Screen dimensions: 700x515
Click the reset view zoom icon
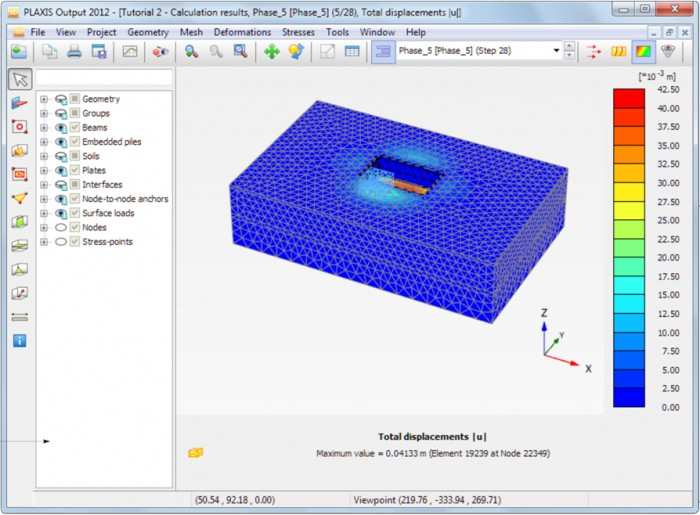coord(240,51)
